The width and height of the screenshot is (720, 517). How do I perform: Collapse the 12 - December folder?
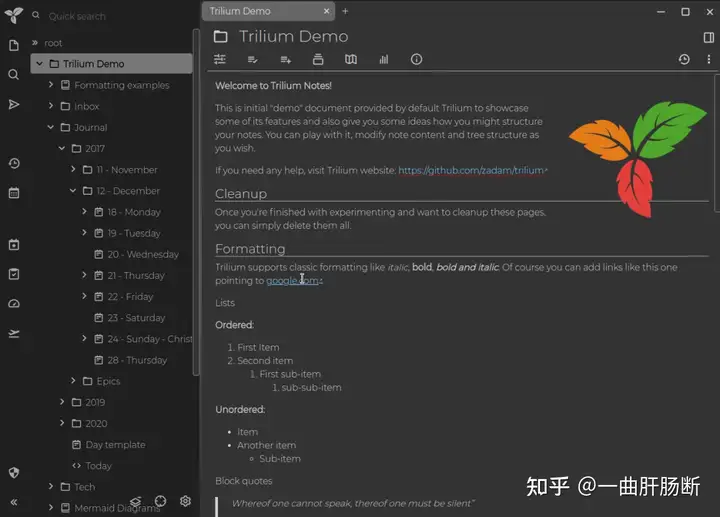tap(73, 191)
